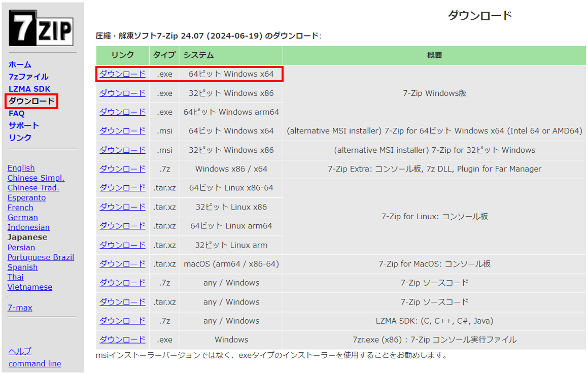
Task: Download the macOS tar.xz console version
Action: click(x=122, y=264)
